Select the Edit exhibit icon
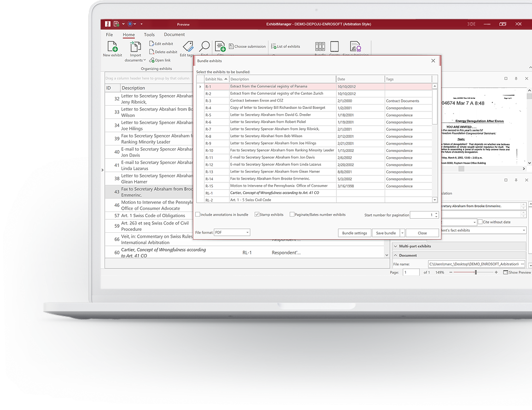532x410 pixels. point(152,44)
